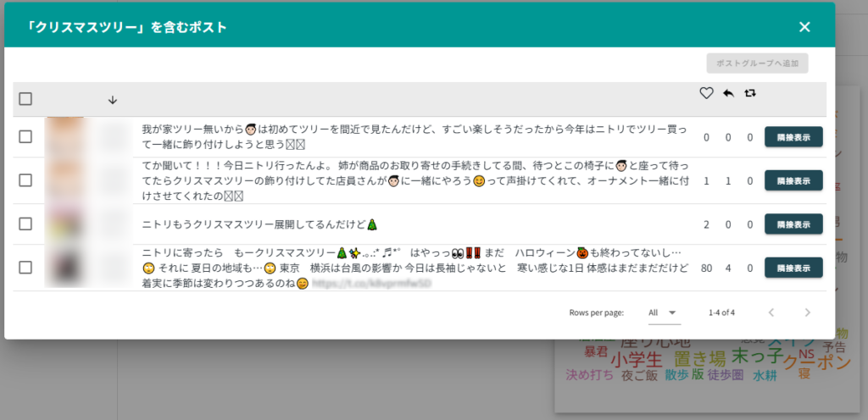Click 隣接表示 for the ニトリもうクリスマスツリー post
The image size is (868, 420).
pyautogui.click(x=793, y=224)
